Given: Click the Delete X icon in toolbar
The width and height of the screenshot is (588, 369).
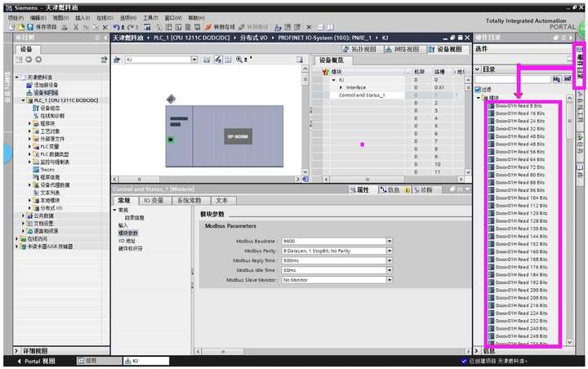Looking at the screenshot, I should click(x=105, y=27).
